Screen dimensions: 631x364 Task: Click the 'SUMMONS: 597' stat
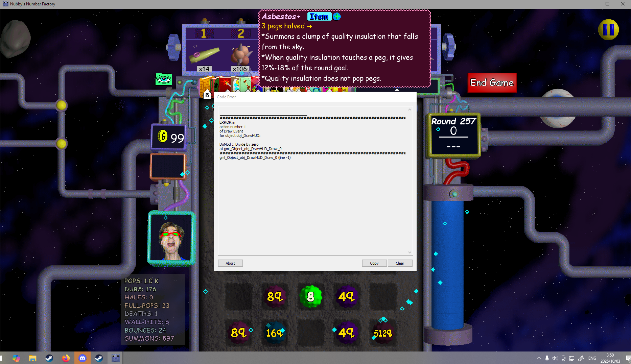click(149, 338)
